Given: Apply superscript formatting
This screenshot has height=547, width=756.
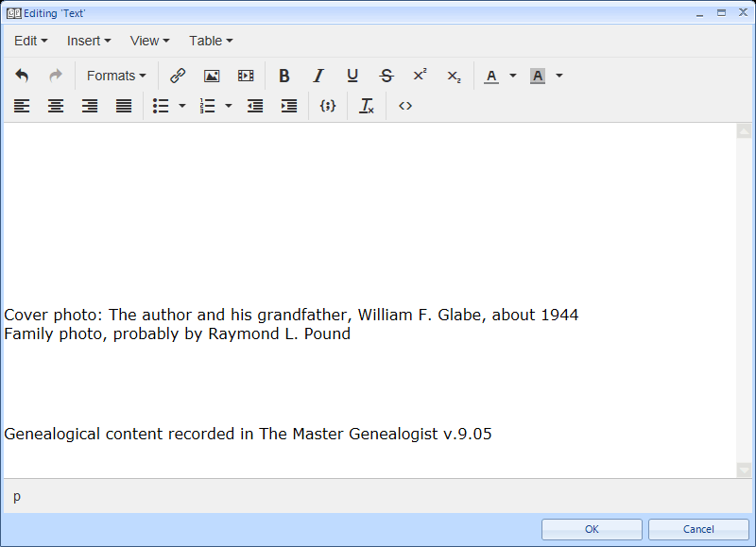Looking at the screenshot, I should pyautogui.click(x=420, y=76).
